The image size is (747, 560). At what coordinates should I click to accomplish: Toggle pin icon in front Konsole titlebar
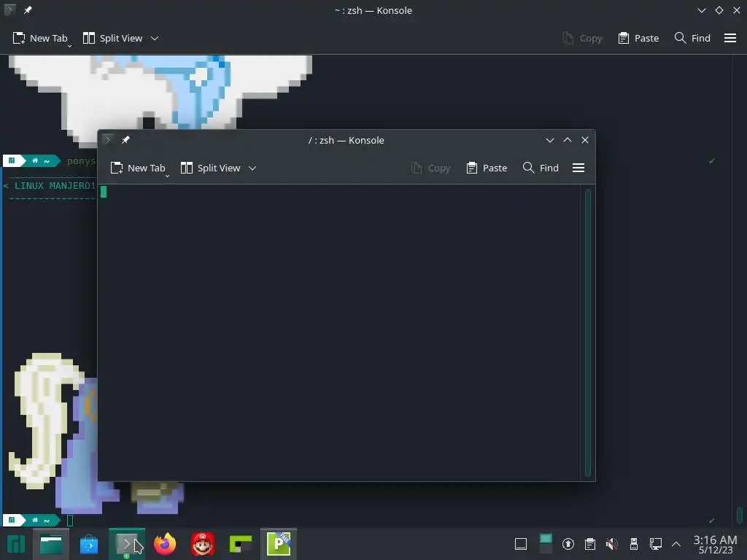(125, 140)
